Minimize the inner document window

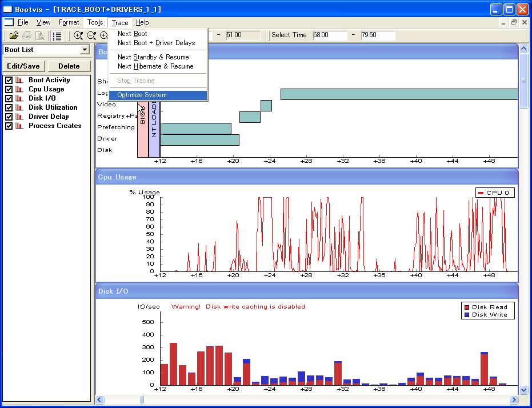(503, 23)
